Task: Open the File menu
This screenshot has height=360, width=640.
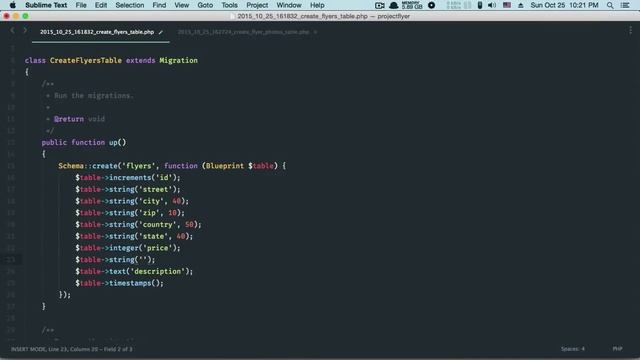Action: pos(81,5)
